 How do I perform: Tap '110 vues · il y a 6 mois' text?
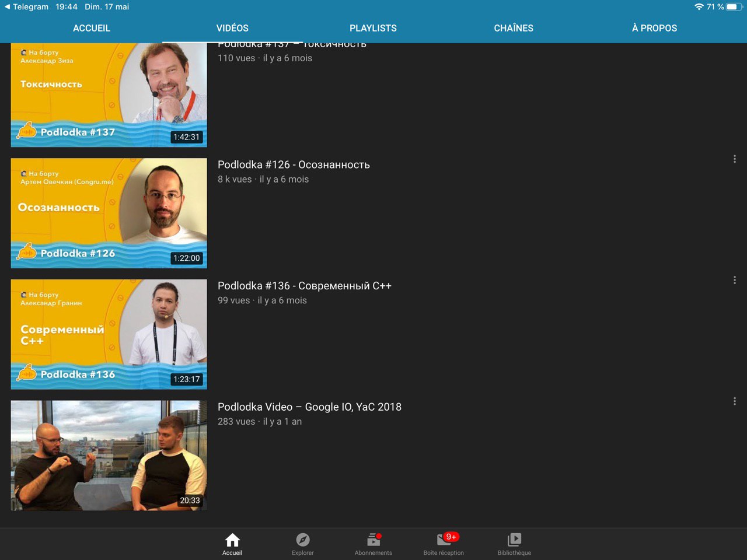click(265, 58)
